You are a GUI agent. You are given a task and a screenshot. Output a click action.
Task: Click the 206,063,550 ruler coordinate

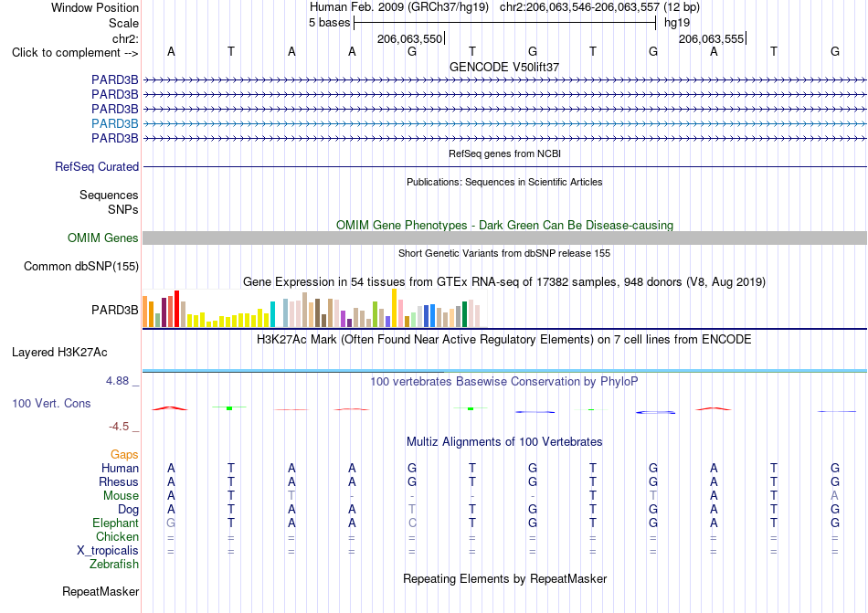[x=409, y=38]
